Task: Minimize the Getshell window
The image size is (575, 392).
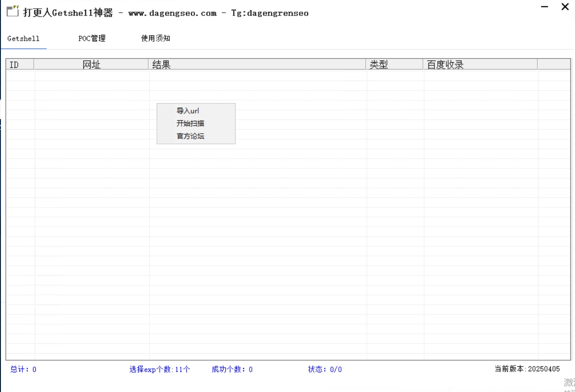Action: point(545,7)
